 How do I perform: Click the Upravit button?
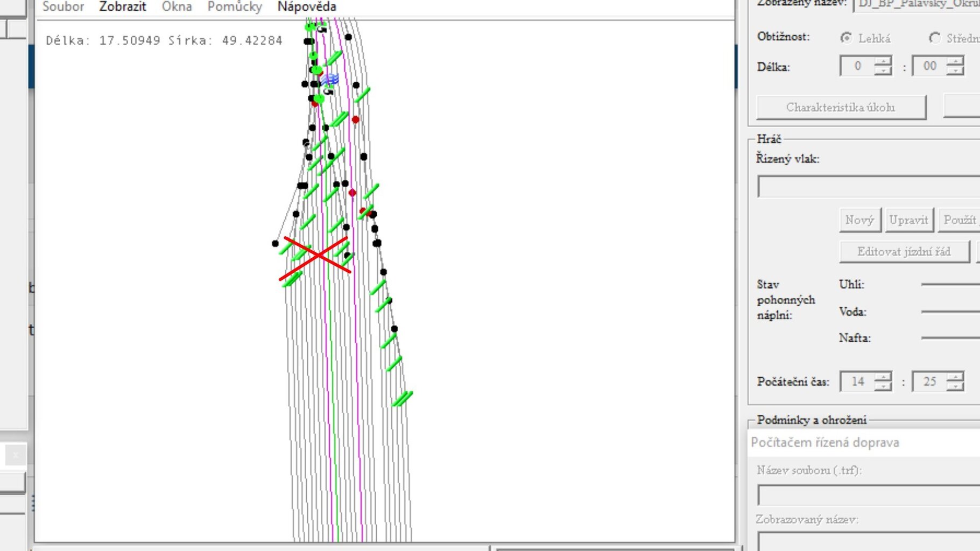[908, 220]
